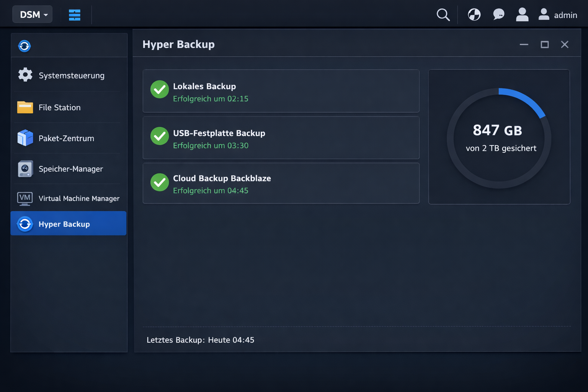Click the Erfolgreich um 02:15 status link

point(210,99)
